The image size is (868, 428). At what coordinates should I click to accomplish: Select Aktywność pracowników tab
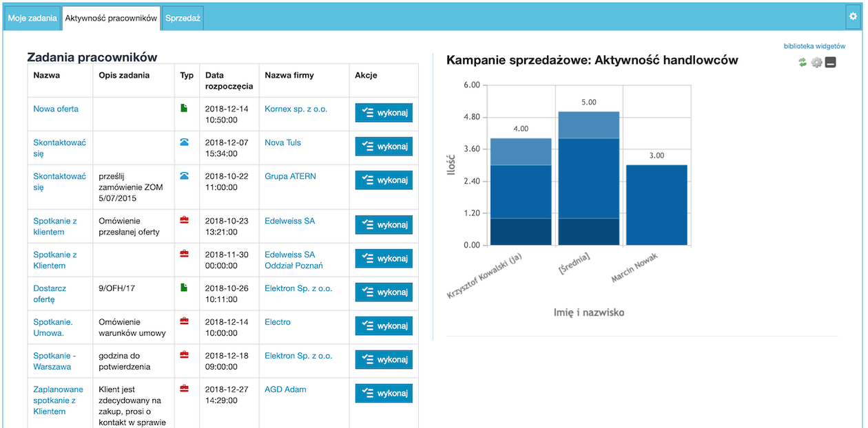tap(111, 19)
